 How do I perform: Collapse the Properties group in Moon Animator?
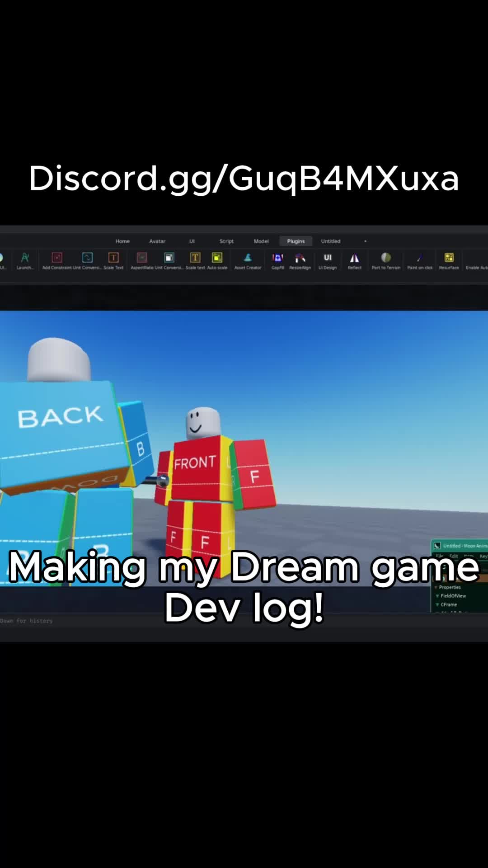point(436,587)
